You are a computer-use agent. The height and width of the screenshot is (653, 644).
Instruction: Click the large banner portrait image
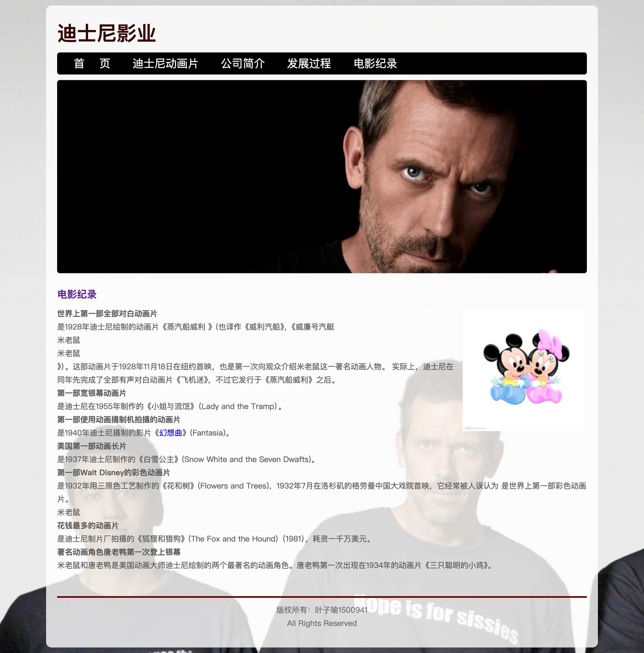pos(322,176)
